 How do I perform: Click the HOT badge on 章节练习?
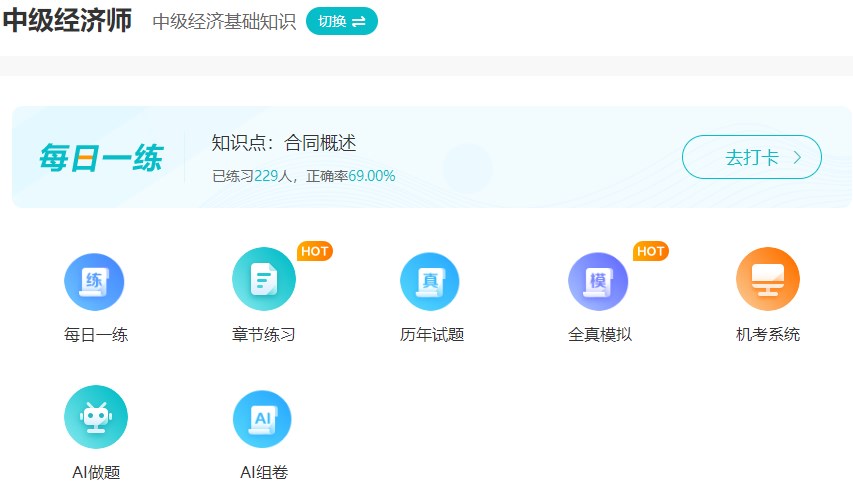(x=314, y=251)
